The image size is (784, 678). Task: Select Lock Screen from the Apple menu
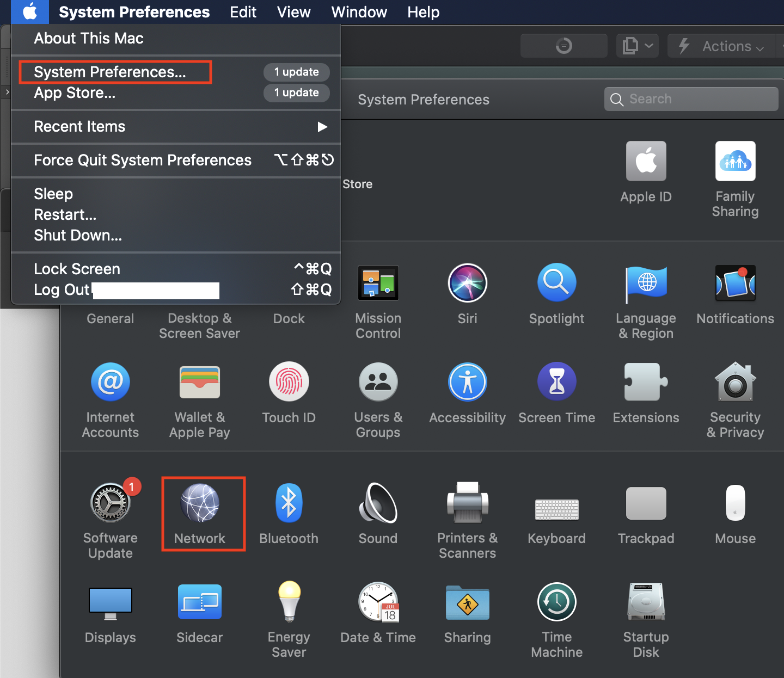[x=176, y=269]
